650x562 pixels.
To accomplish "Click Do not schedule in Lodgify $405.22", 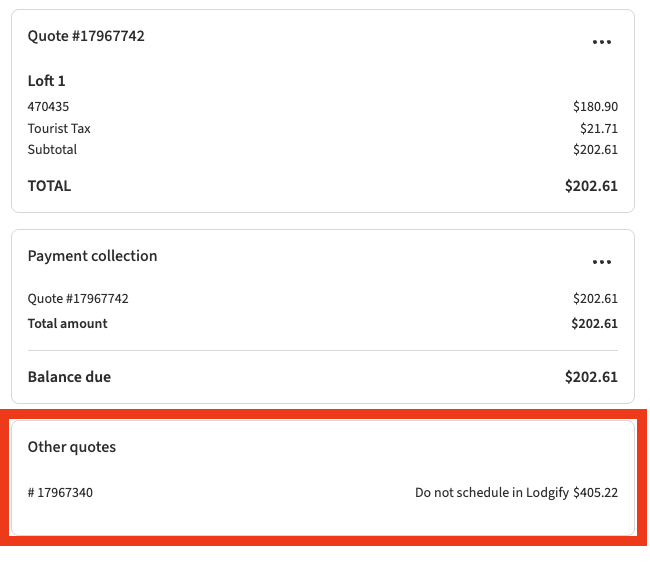I will 516,492.
